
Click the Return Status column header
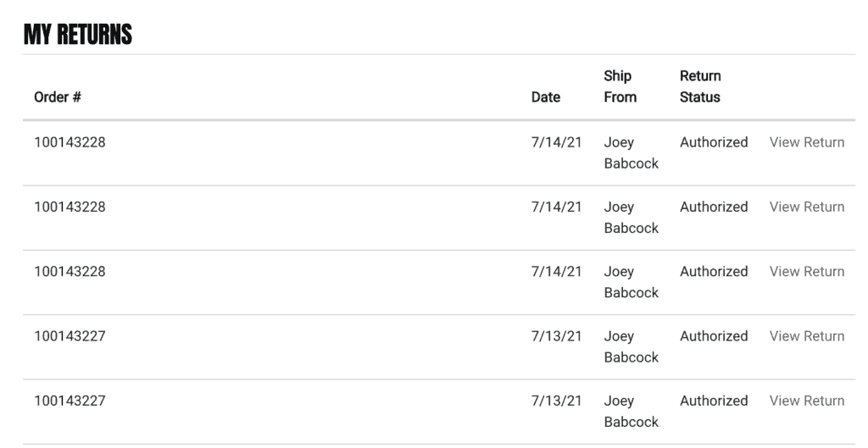pos(700,86)
